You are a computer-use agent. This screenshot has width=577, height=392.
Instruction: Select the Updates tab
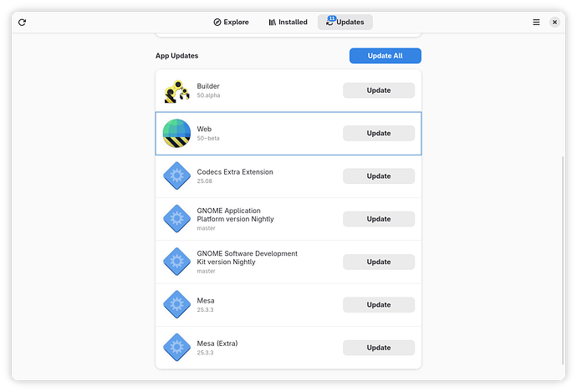(x=345, y=23)
